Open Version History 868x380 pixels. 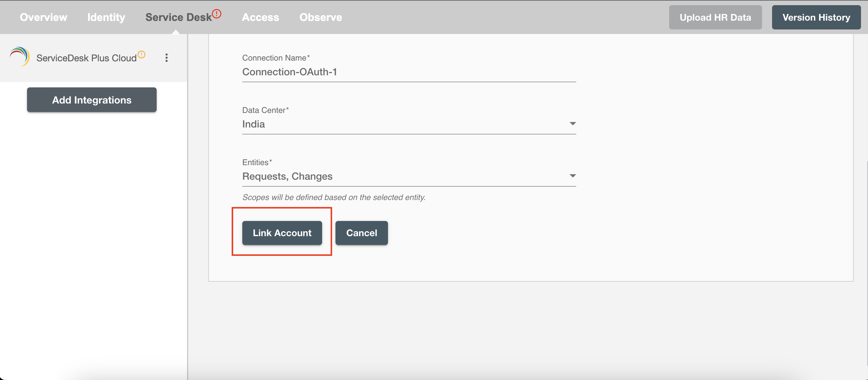tap(816, 17)
